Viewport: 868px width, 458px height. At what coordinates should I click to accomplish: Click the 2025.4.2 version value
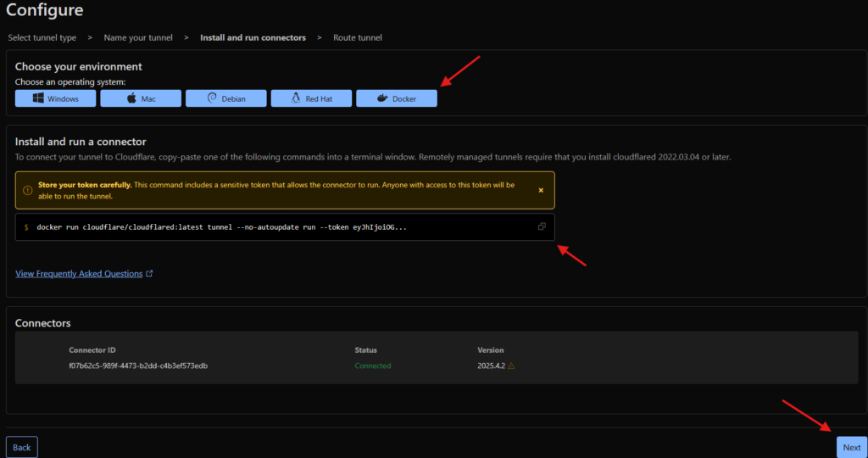[491, 366]
